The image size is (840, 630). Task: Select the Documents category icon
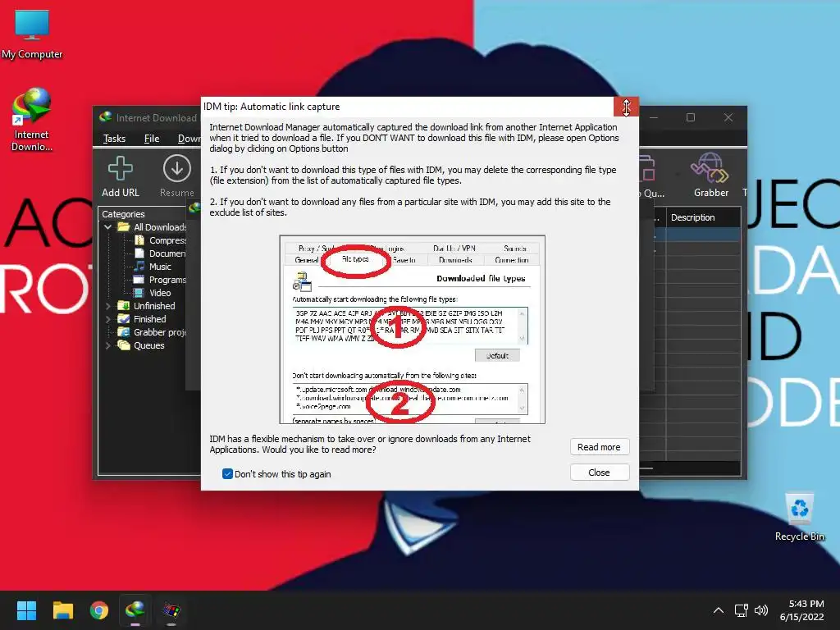139,253
